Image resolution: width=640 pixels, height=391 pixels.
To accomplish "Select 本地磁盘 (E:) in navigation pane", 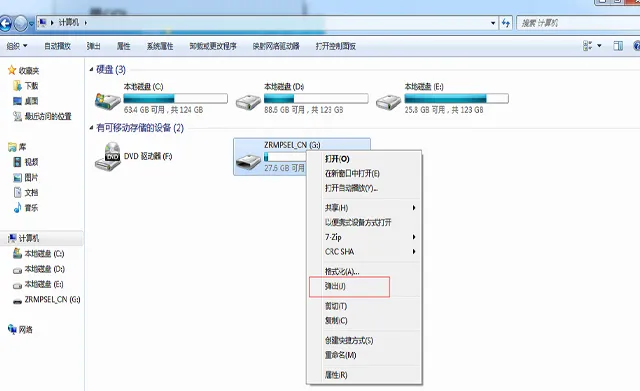I will coord(39,284).
